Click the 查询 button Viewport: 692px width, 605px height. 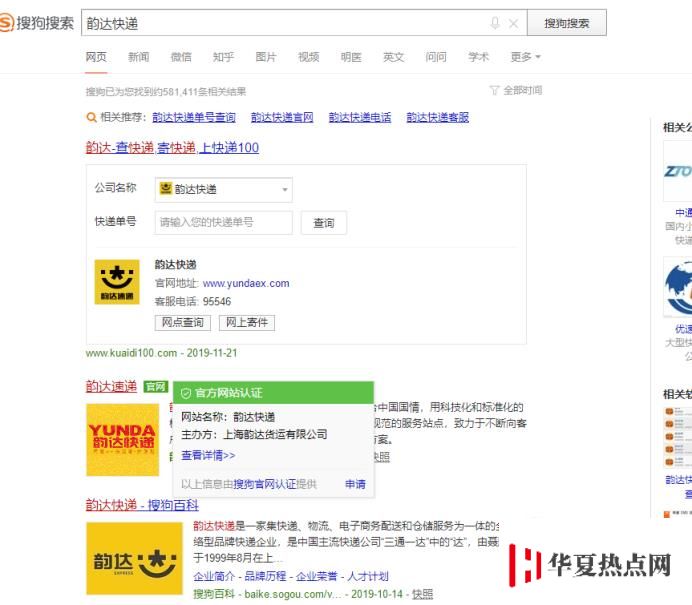[x=323, y=223]
